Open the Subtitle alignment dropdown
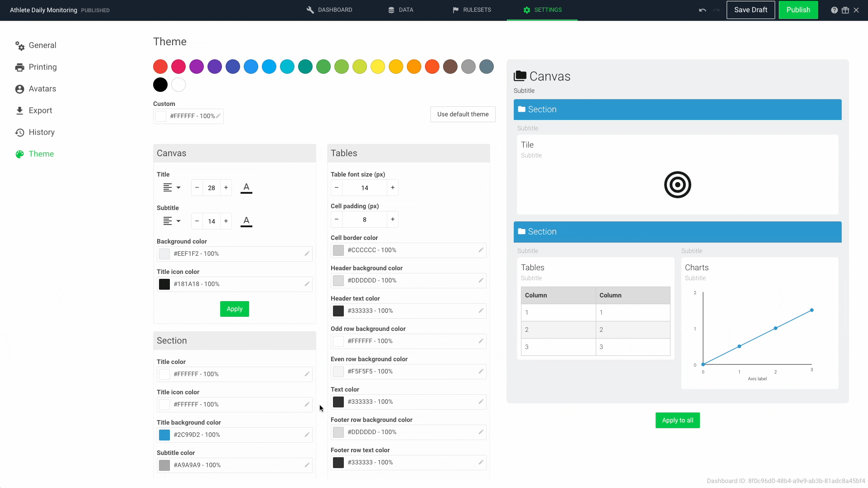The height and width of the screenshot is (488, 868). click(x=171, y=221)
